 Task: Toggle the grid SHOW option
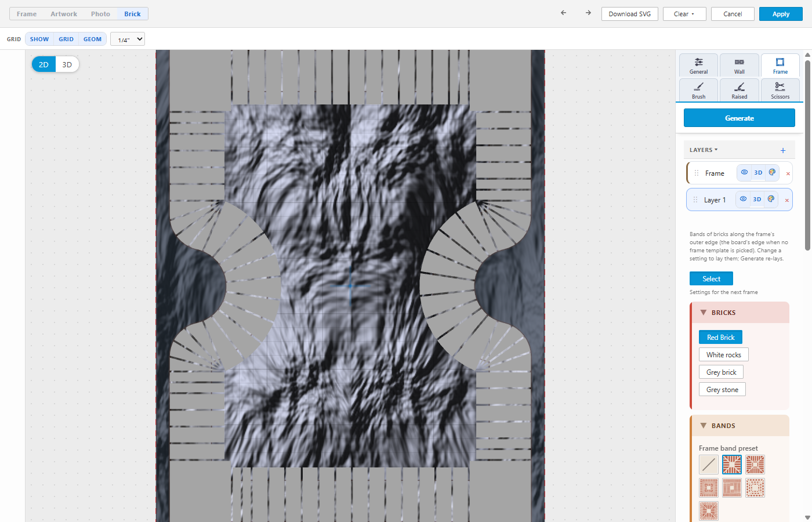point(39,39)
